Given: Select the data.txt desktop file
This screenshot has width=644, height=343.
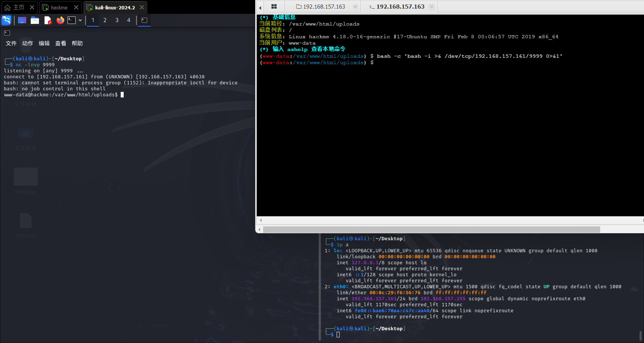Looking at the screenshot, I should point(25,225).
